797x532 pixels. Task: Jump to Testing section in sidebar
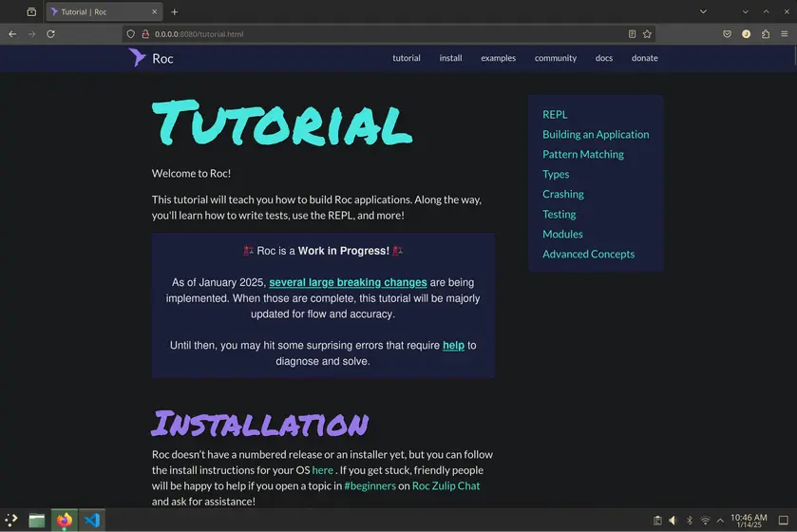coord(560,214)
